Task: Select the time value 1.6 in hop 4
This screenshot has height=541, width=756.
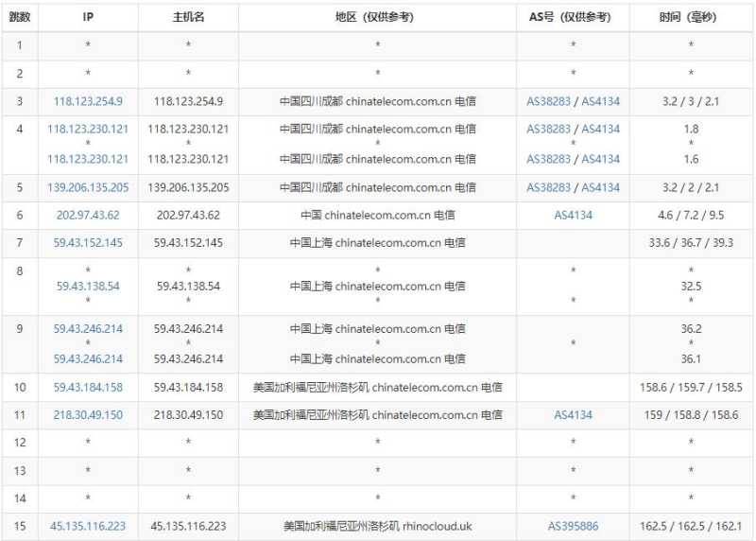Action: 691,159
